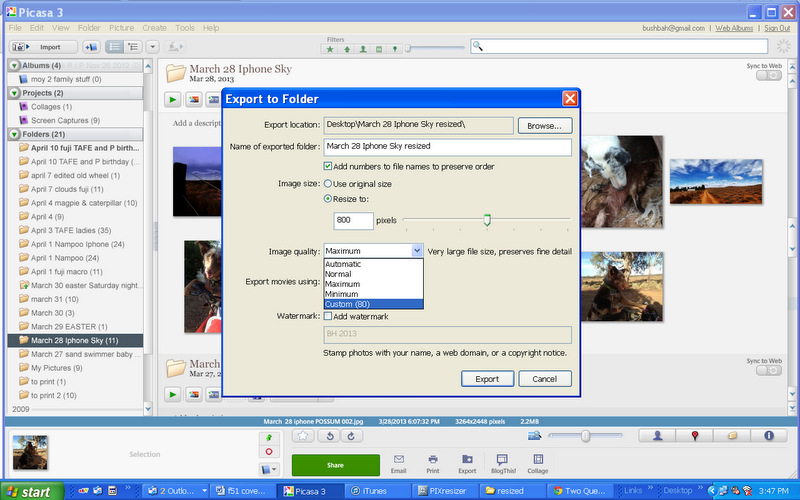Click the Print icon
800x500 pixels.
[433, 461]
